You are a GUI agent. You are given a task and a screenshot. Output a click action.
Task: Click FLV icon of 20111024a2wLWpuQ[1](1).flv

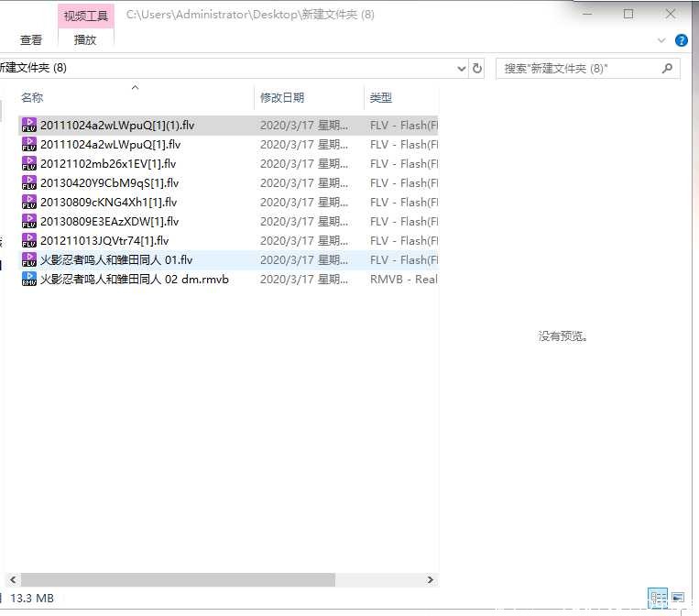point(29,126)
